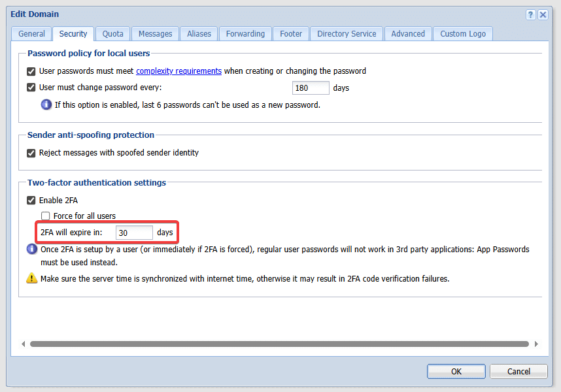Toggle the Enable 2FA checkbox
Viewport: 561px width, 392px height.
click(x=31, y=201)
